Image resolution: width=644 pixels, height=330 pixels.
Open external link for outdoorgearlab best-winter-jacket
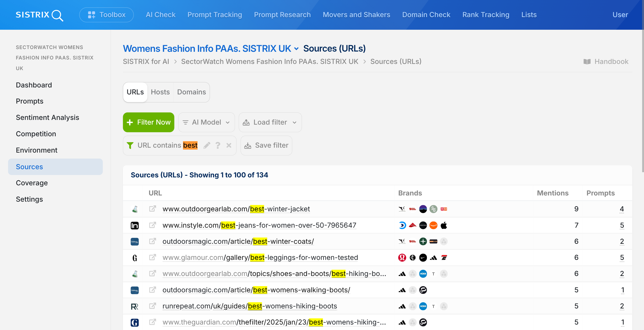(x=153, y=209)
